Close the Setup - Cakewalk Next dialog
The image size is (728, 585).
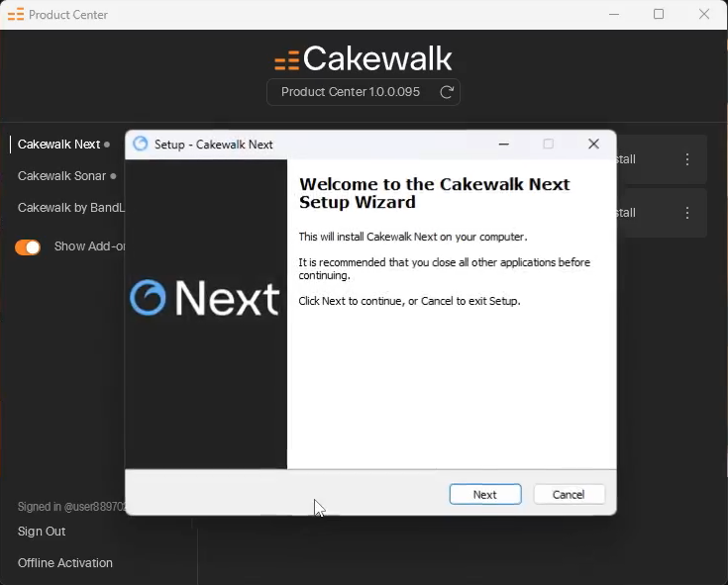point(593,144)
